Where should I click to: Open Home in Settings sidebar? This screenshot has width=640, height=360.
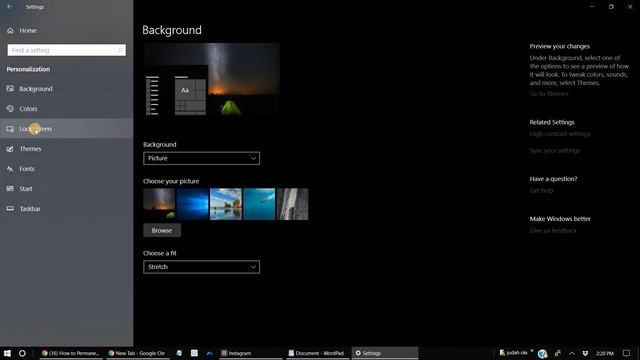click(67, 31)
